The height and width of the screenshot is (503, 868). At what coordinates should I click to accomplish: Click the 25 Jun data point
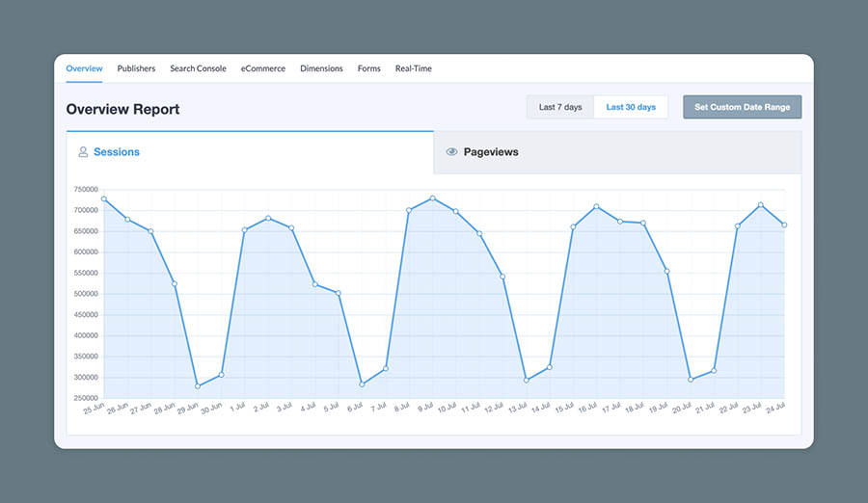click(103, 199)
